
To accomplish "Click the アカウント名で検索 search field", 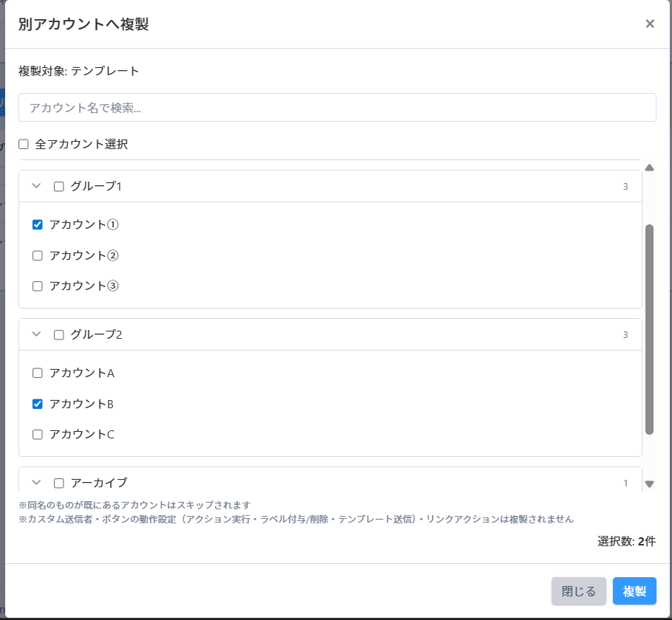I will coord(337,108).
